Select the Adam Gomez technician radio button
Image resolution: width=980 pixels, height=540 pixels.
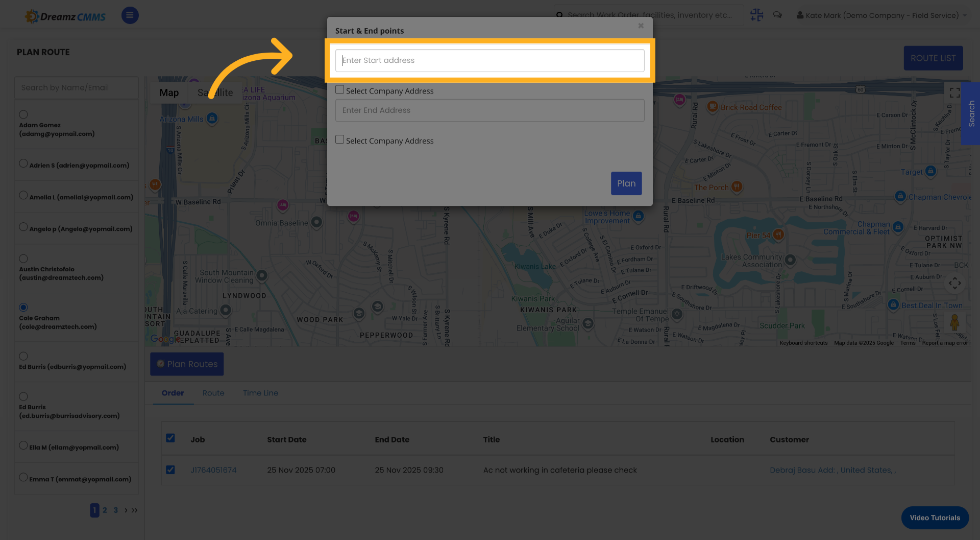click(23, 114)
